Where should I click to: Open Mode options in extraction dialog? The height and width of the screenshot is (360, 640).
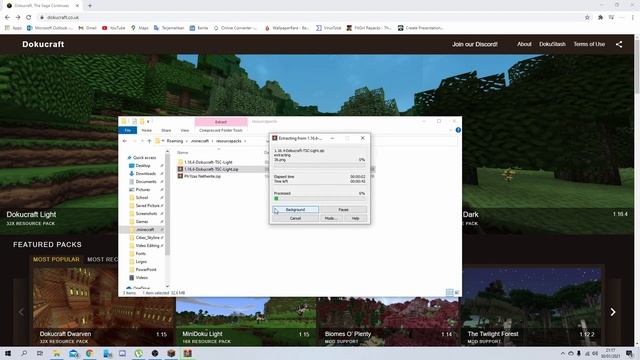[x=331, y=218]
